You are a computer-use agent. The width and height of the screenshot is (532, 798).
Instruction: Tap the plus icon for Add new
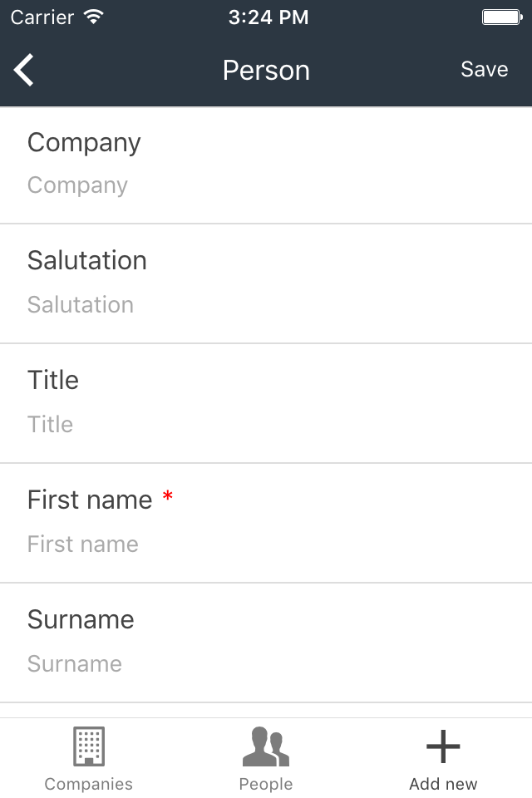coord(443,746)
